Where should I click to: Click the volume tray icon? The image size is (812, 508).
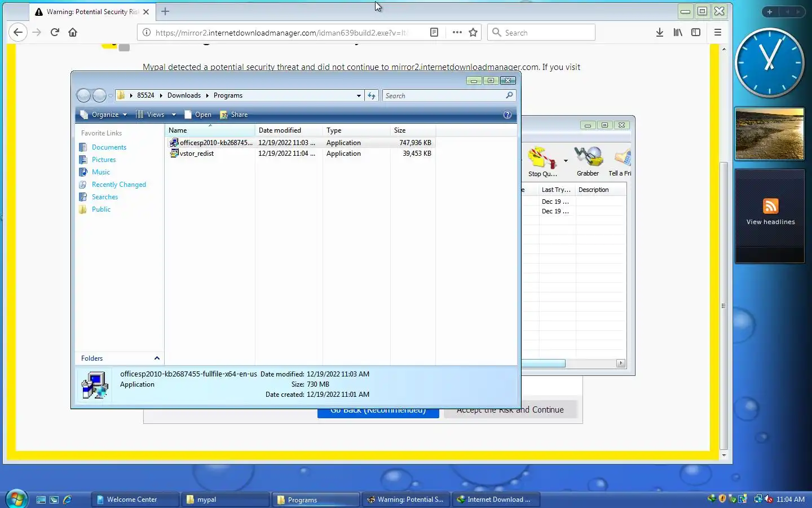click(769, 499)
